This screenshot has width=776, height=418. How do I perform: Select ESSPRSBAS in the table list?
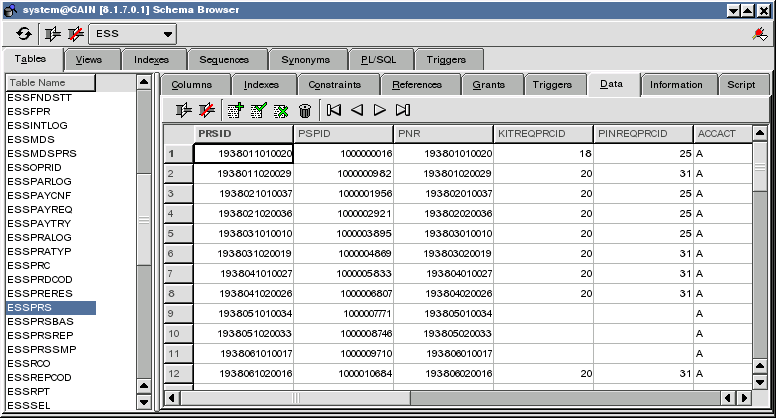click(40, 321)
